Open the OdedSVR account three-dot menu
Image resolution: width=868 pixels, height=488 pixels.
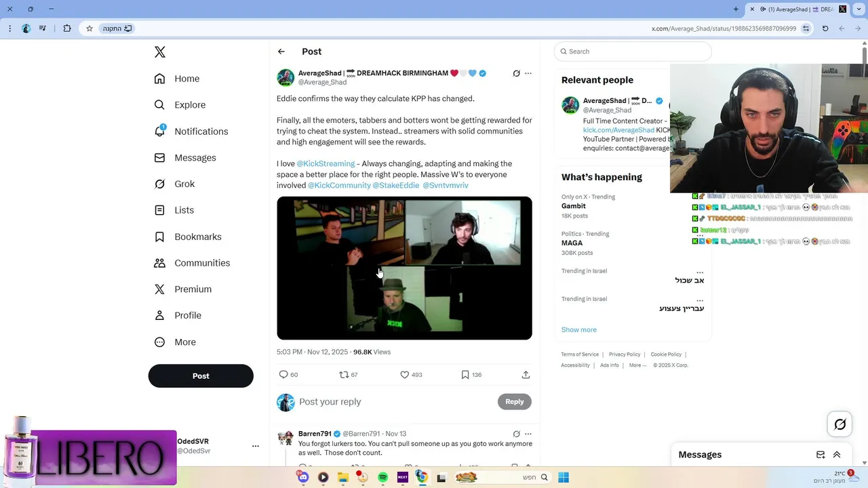256,446
